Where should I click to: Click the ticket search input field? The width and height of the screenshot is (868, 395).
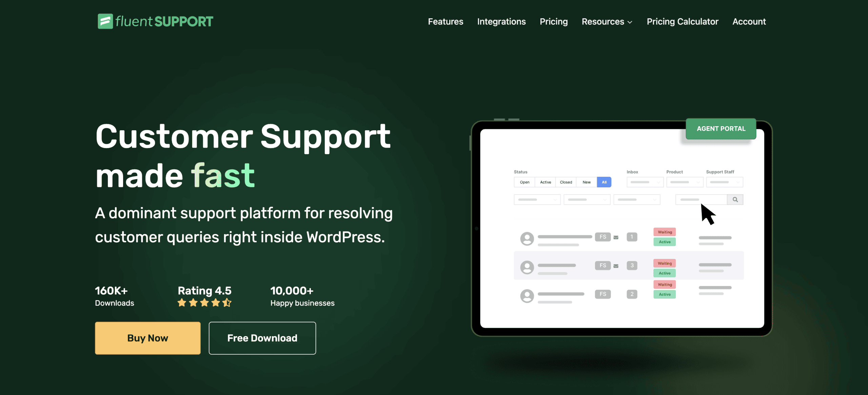click(701, 200)
